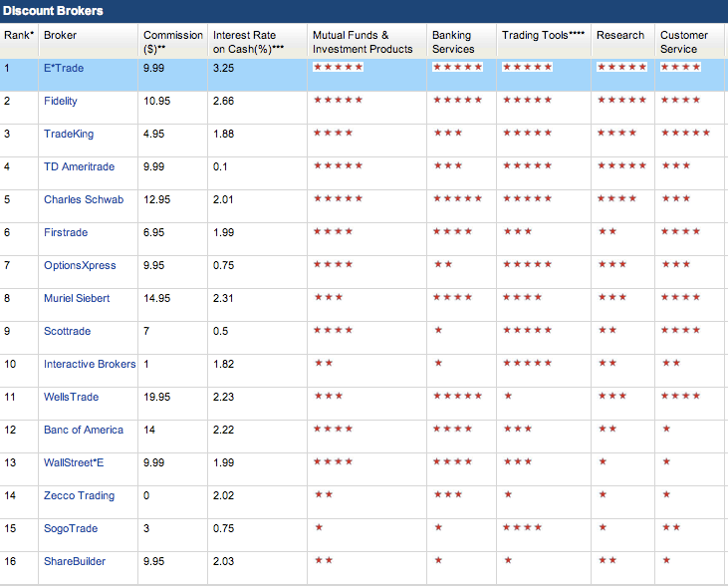This screenshot has height=587, width=728.
Task: Click WellsTrade's Banking Services five-star rating
Action: click(x=457, y=396)
